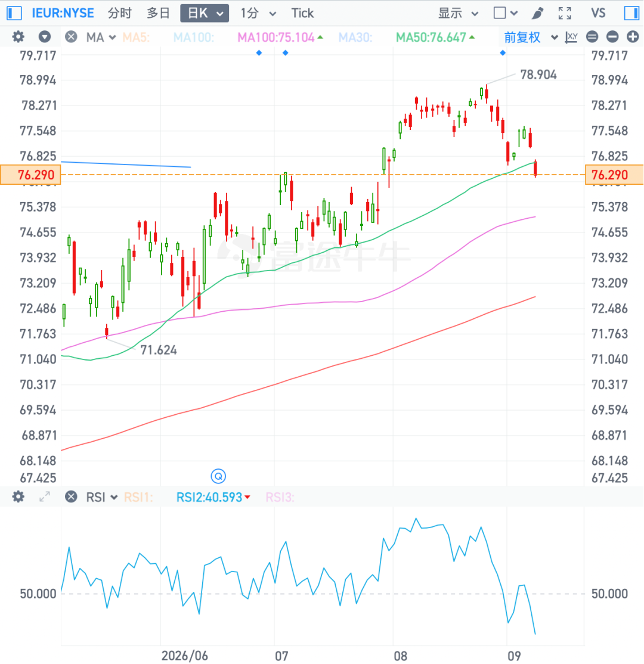Toggle MA5 line visibility

136,38
